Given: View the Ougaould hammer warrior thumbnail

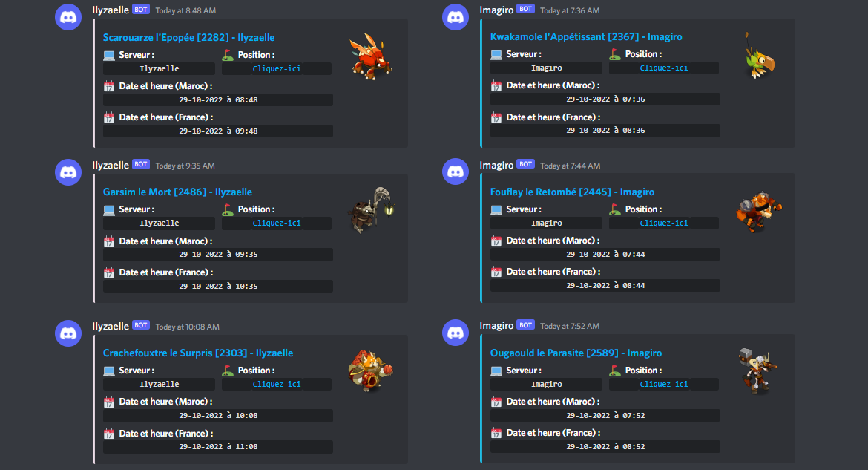Looking at the screenshot, I should pyautogui.click(x=758, y=371).
